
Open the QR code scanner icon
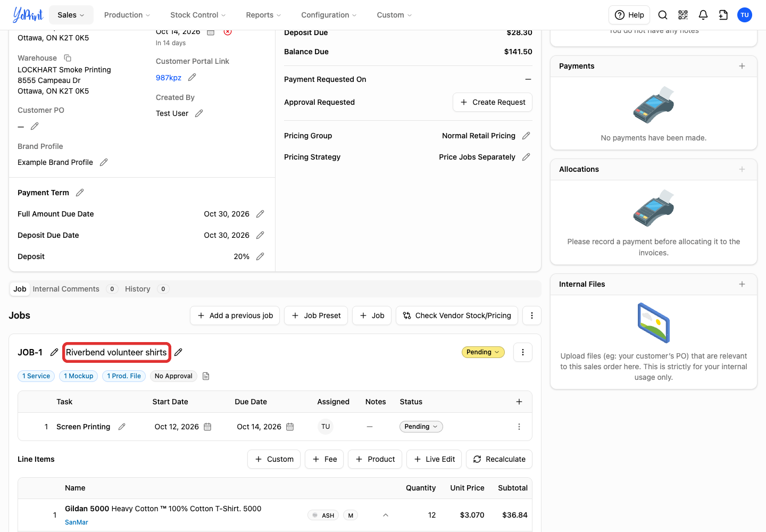click(x=683, y=15)
